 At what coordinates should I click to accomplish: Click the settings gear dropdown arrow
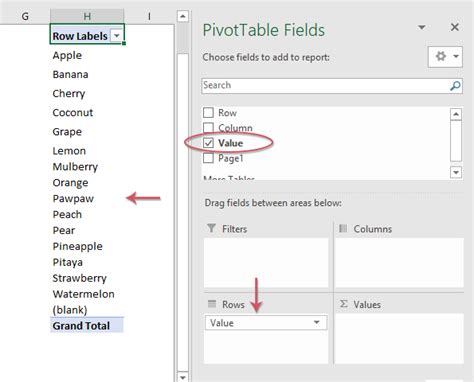456,56
